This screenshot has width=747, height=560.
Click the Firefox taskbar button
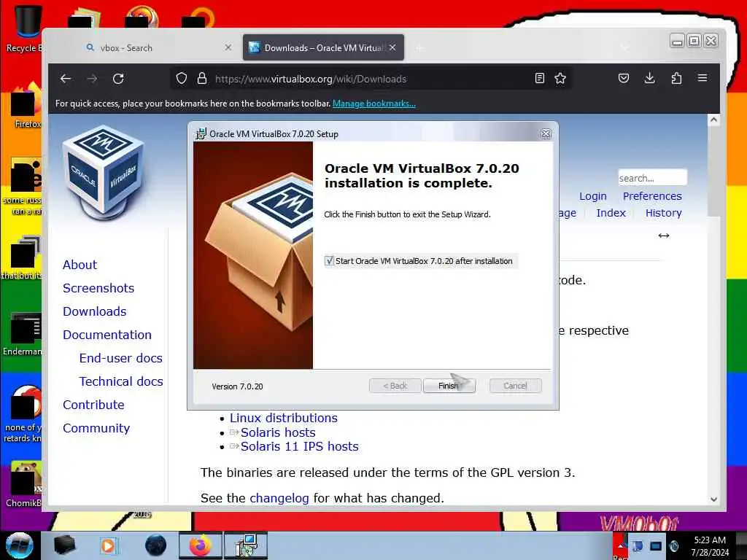[200, 545]
